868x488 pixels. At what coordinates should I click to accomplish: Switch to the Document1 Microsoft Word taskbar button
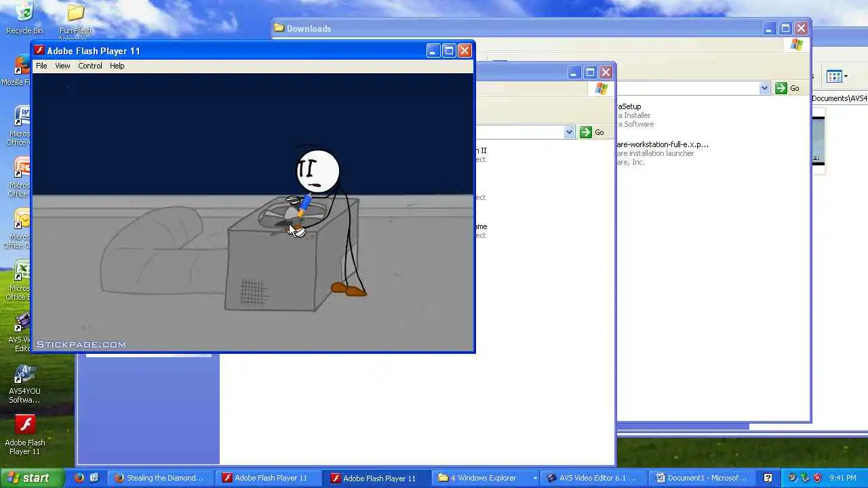coord(703,478)
